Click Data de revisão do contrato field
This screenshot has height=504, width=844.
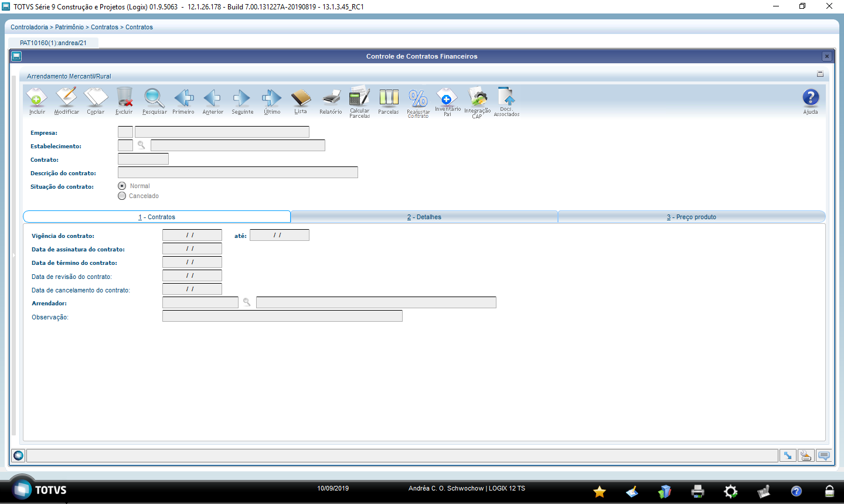192,275
